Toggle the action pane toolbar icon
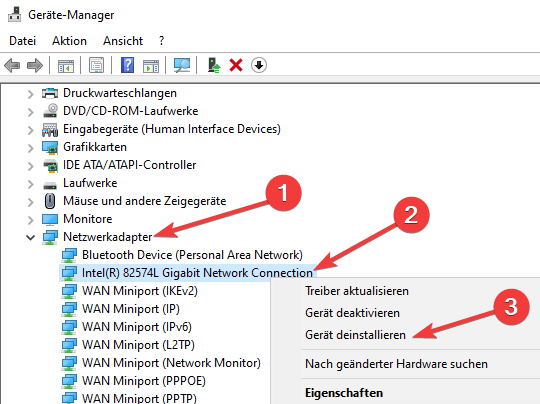 151,65
